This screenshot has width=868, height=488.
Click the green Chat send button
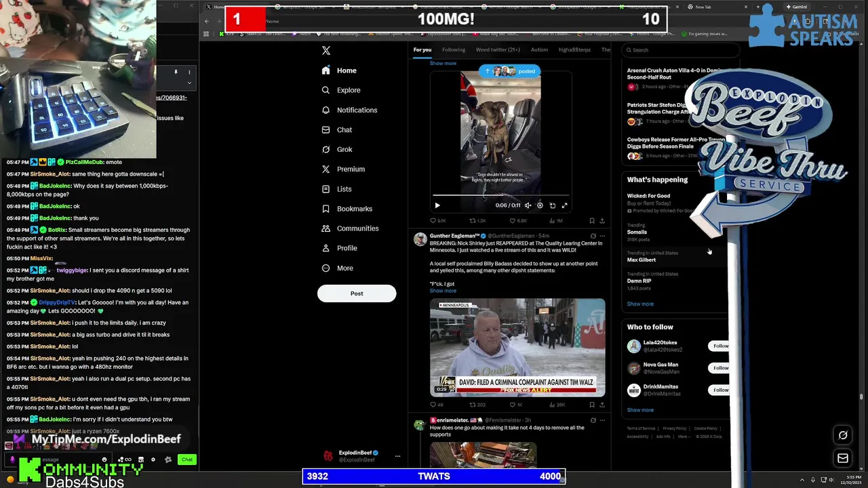coord(187,460)
